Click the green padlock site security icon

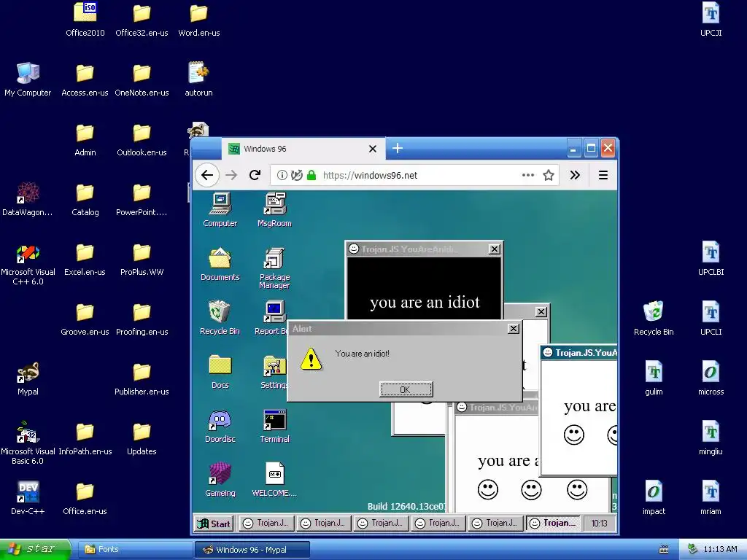311,175
